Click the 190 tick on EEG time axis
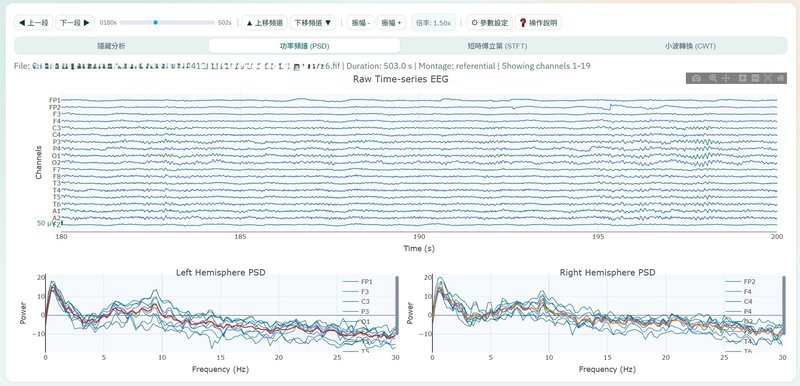800x386 pixels. point(419,237)
